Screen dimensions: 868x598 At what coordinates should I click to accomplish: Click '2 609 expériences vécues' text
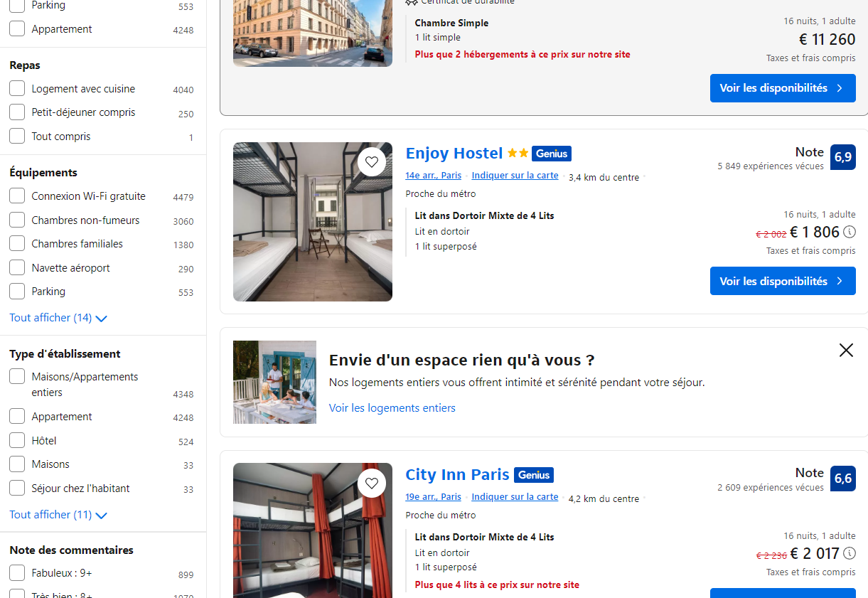771,488
